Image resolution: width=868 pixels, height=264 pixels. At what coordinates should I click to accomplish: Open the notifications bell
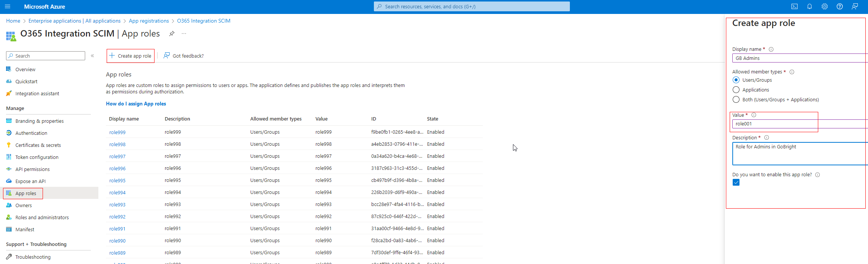[x=809, y=6]
